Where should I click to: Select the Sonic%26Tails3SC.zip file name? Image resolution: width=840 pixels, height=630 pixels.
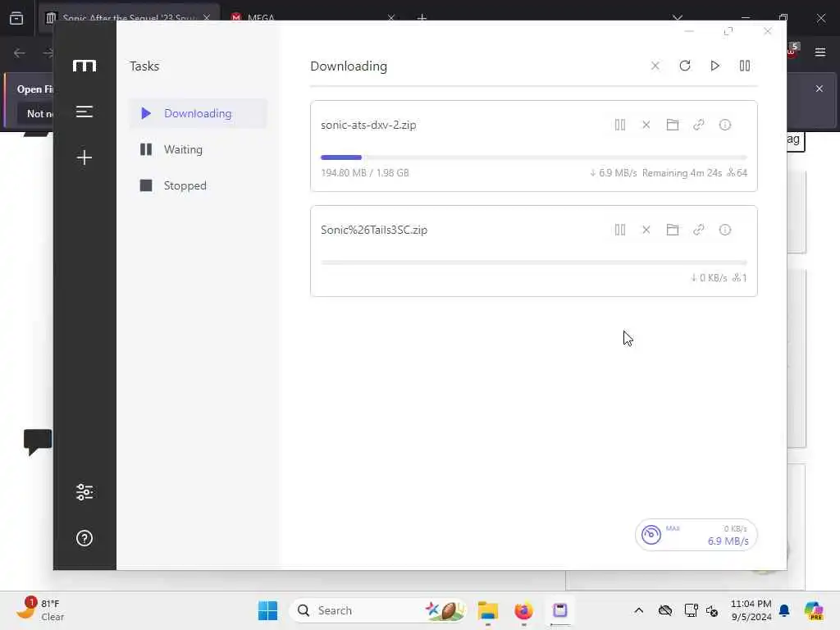tap(374, 230)
